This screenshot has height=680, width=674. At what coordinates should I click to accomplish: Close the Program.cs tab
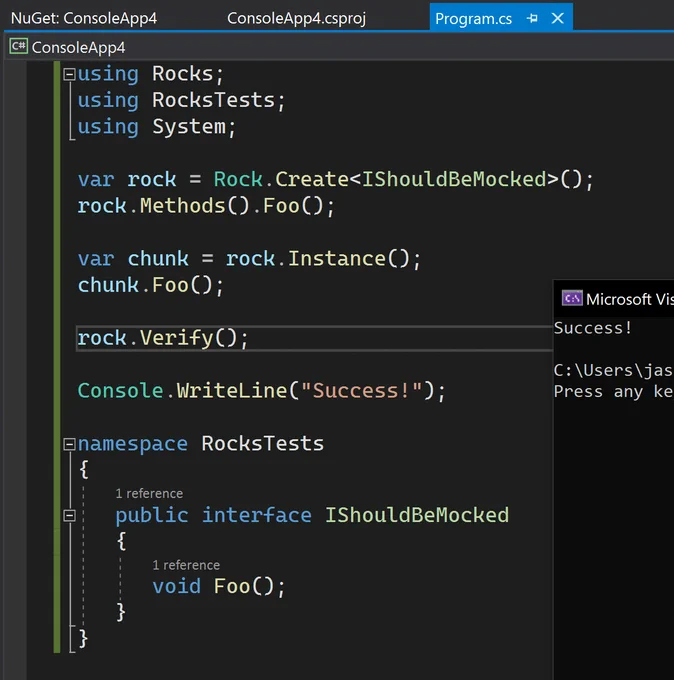[x=557, y=18]
